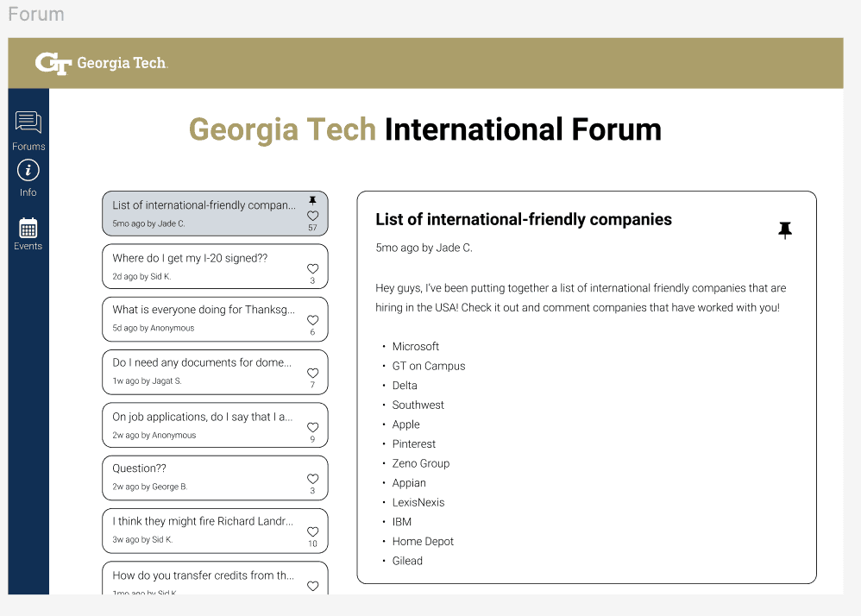Open 'I think they might fire Richard Landr...' thread

(215, 531)
